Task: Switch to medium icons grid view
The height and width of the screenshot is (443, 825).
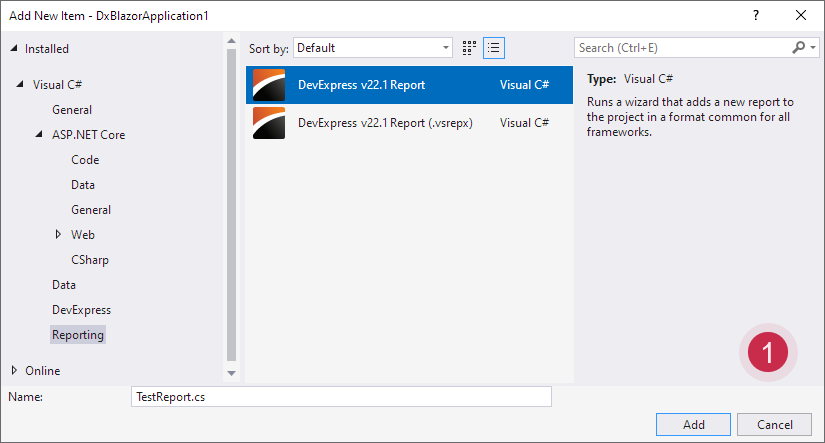Action: [469, 48]
